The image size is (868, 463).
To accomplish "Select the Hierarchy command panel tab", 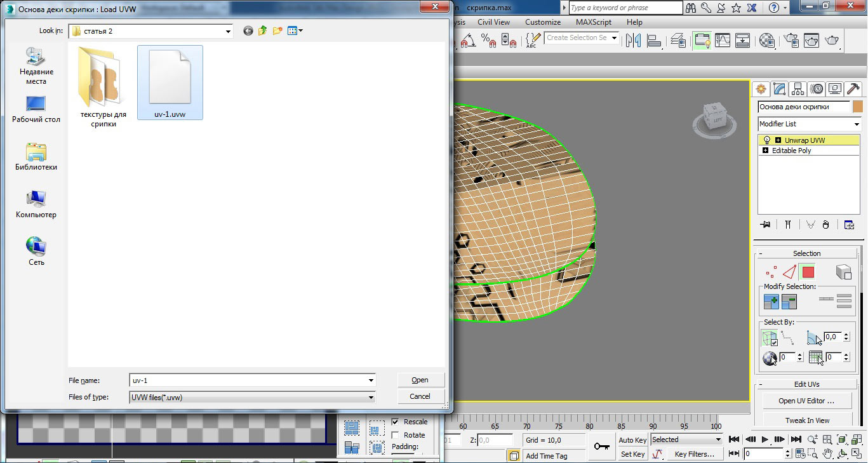I will 799,89.
